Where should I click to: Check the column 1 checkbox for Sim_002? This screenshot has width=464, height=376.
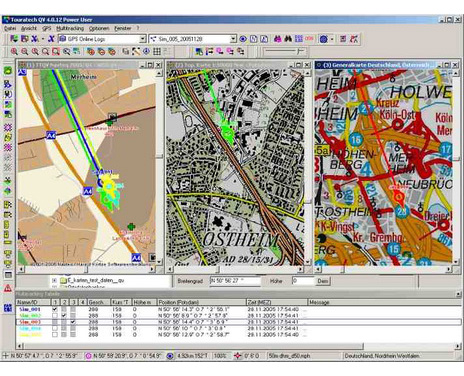(55, 316)
